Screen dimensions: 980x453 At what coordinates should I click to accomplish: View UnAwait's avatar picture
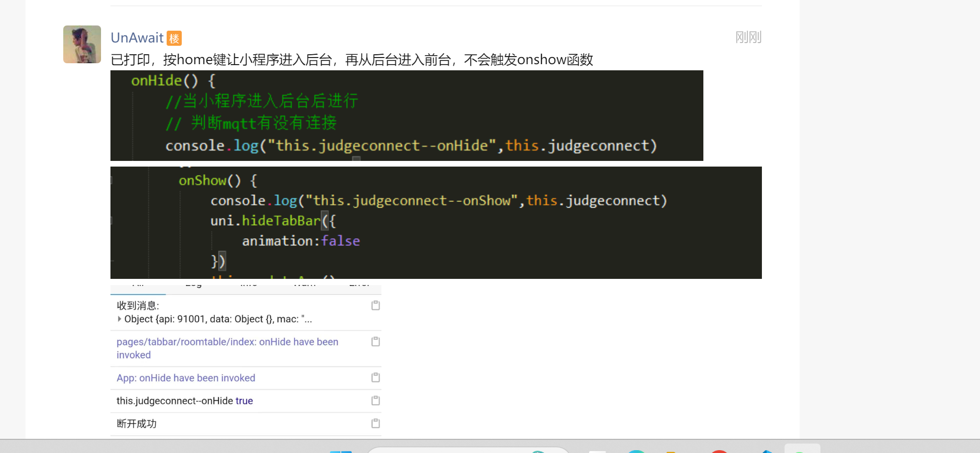pos(82,44)
